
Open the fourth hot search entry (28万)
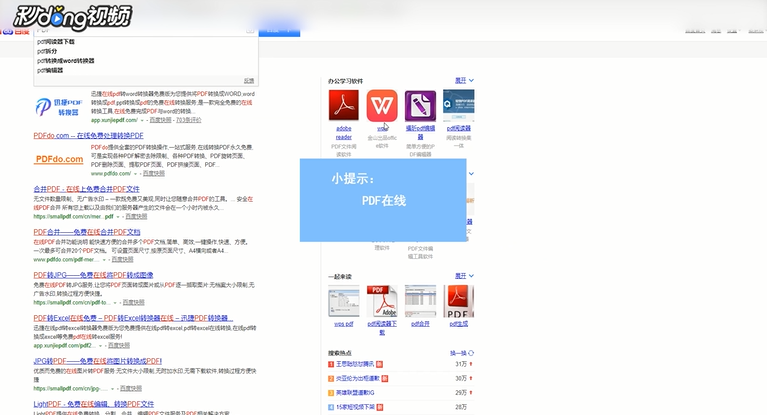[x=356, y=407]
